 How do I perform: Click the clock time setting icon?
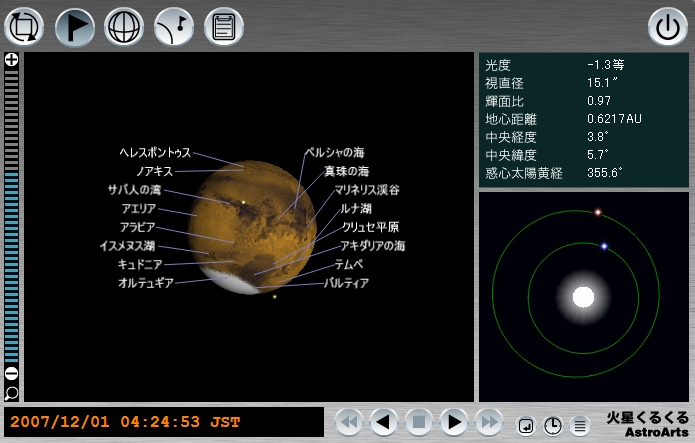(x=553, y=426)
